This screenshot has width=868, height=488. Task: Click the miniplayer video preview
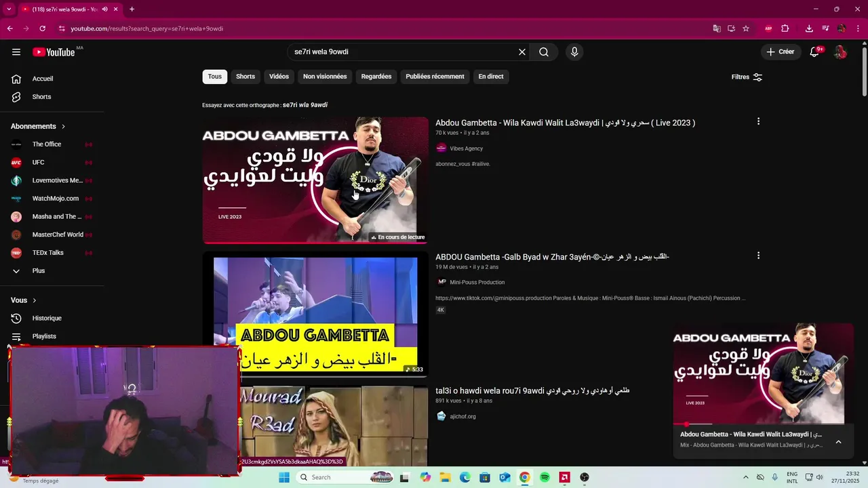click(764, 373)
